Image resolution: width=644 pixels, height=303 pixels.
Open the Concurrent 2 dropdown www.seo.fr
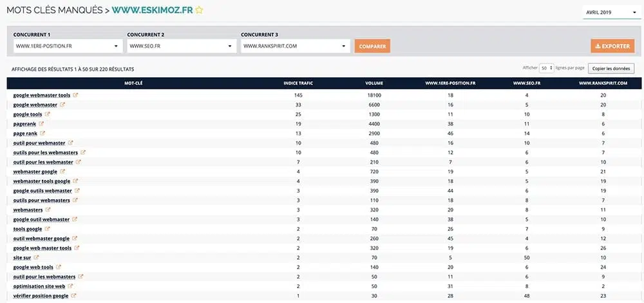pyautogui.click(x=182, y=46)
